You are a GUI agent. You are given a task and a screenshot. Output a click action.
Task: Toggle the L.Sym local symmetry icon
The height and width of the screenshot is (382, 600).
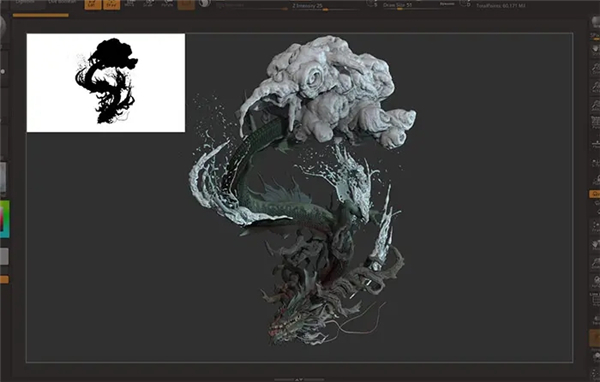point(595,180)
